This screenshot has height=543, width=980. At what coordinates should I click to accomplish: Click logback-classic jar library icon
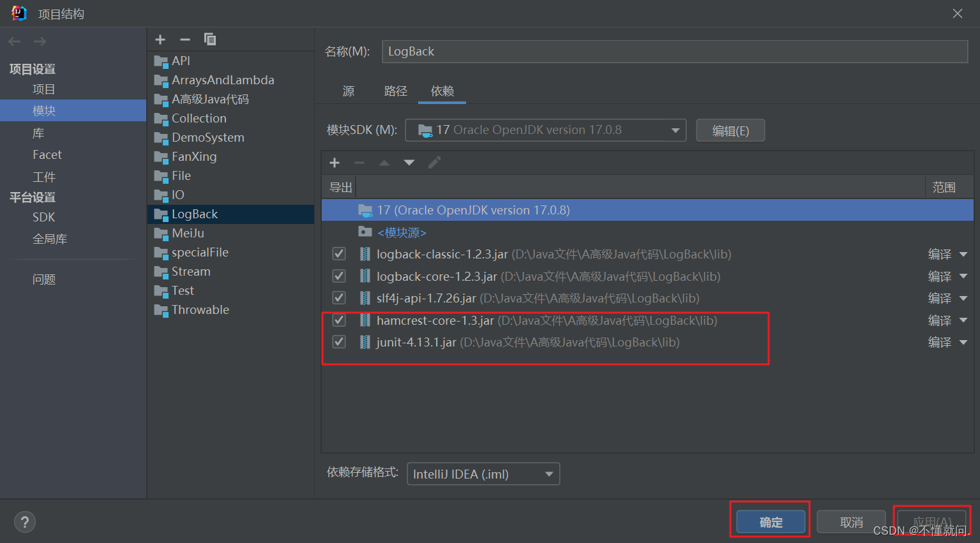pos(365,254)
